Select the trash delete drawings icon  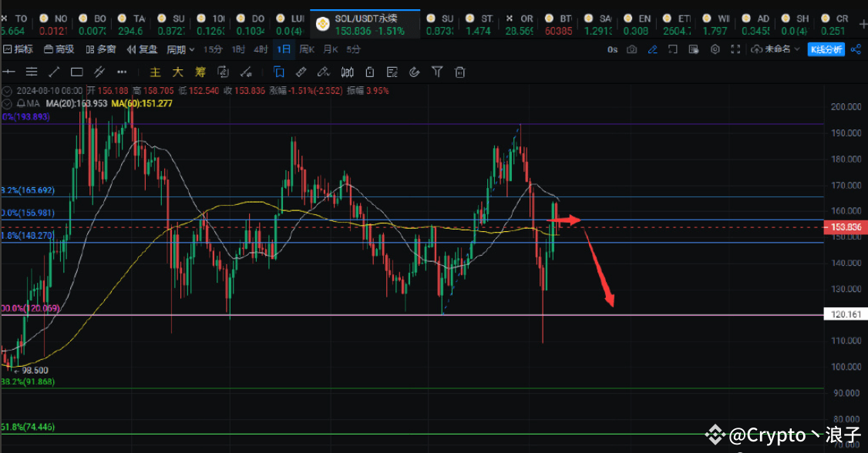(460, 72)
